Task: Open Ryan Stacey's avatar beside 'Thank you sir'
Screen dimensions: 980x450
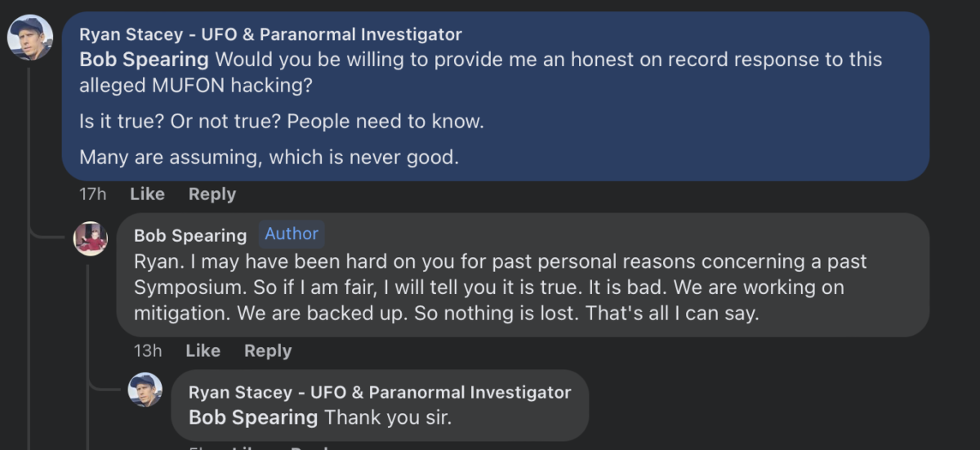Action: 145,390
